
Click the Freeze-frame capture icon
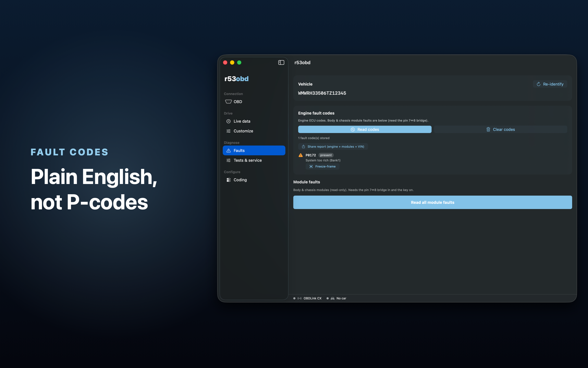[x=311, y=166]
